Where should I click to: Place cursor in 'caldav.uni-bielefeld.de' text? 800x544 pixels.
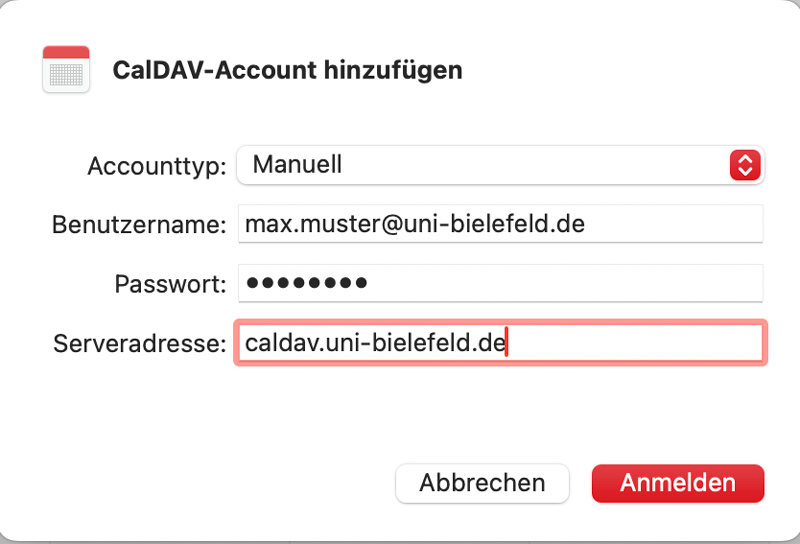tap(375, 344)
